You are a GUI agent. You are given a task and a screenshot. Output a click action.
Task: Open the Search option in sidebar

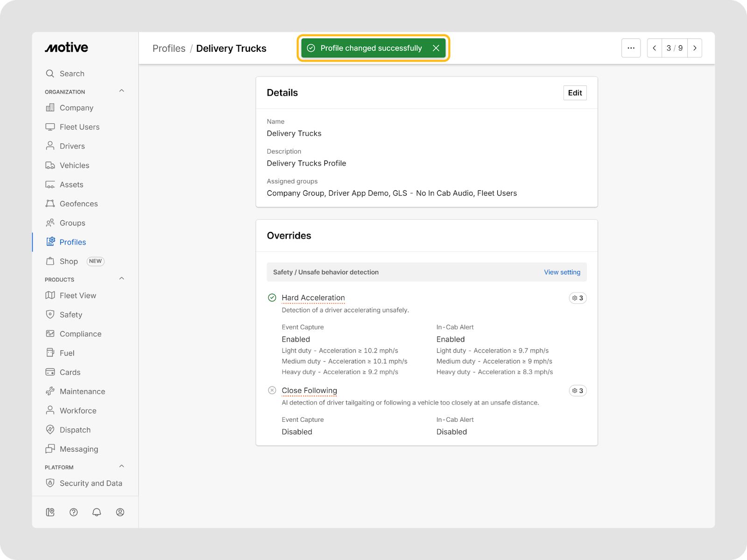coord(71,73)
